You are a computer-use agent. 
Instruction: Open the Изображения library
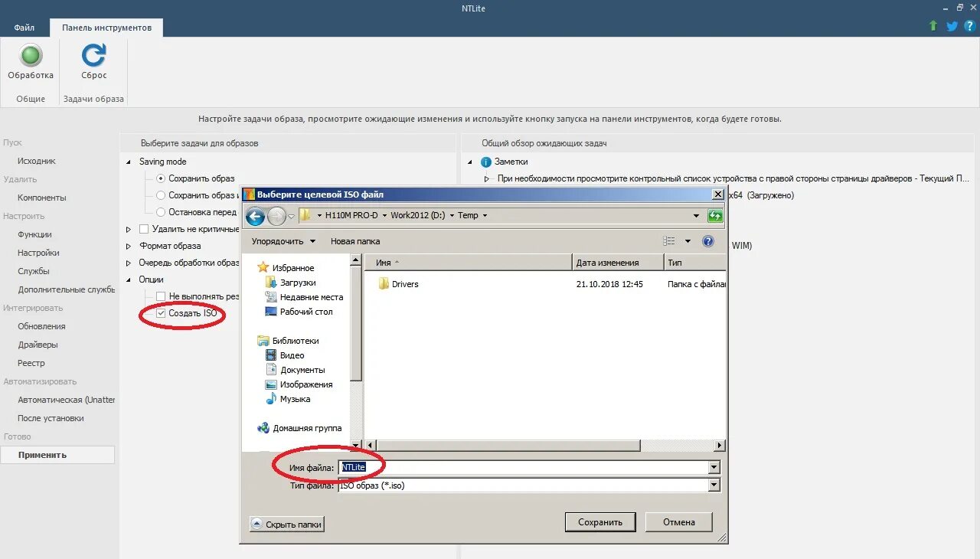pyautogui.click(x=306, y=384)
